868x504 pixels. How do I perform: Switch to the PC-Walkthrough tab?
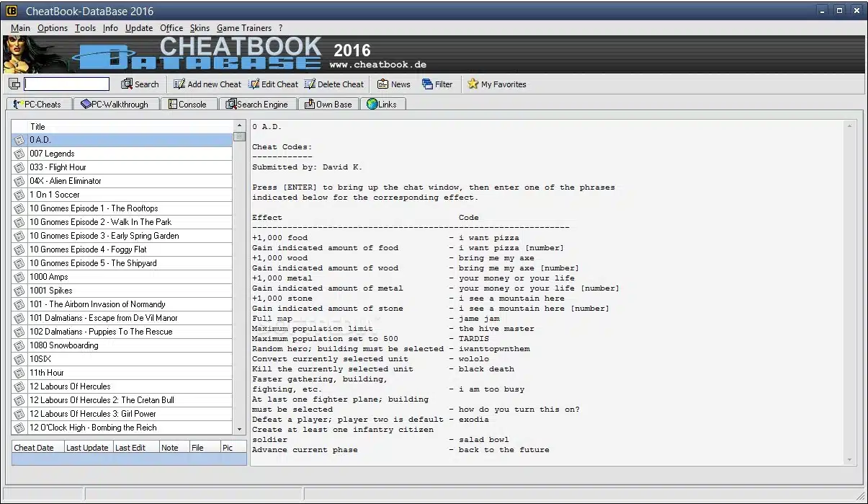tap(115, 104)
